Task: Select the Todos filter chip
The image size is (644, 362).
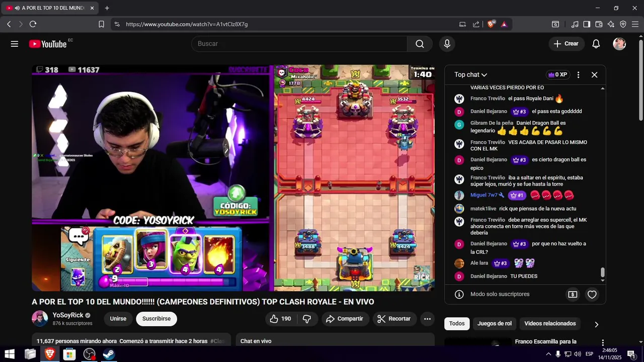Action: pyautogui.click(x=457, y=323)
